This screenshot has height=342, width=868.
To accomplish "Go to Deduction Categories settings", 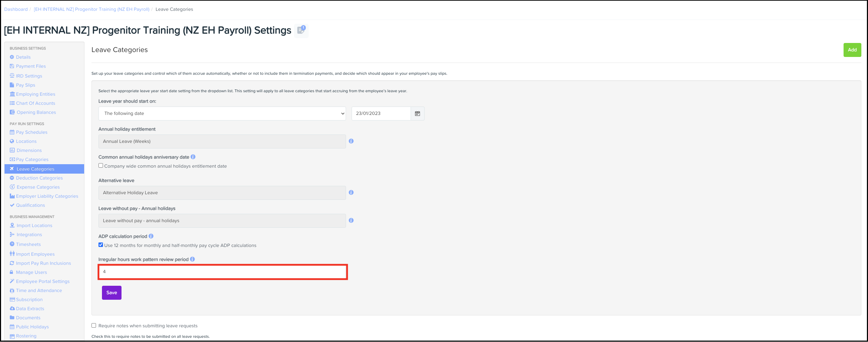I will [x=39, y=178].
